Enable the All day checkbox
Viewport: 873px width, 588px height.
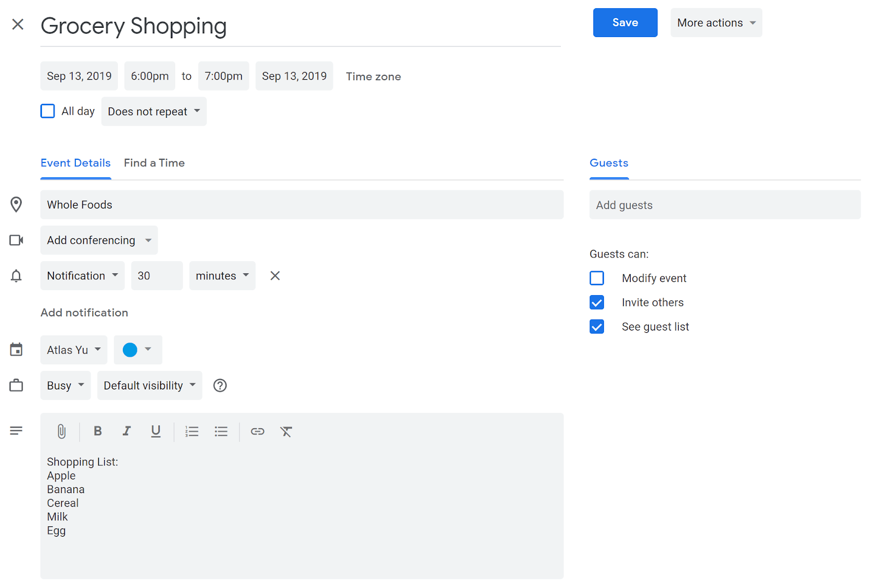48,111
